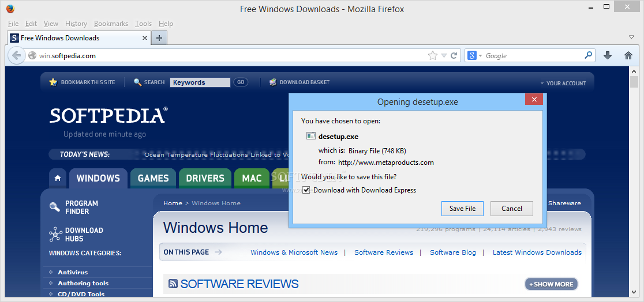Viewport: 644px width, 302px height.
Task: Click the page scrollbar up arrow
Action: [634, 71]
